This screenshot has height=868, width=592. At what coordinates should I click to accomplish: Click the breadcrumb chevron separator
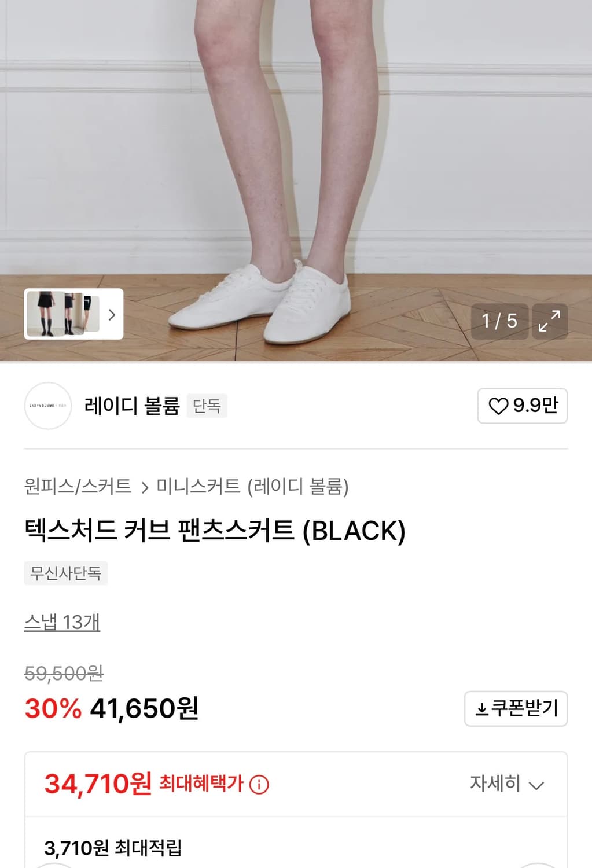[145, 487]
